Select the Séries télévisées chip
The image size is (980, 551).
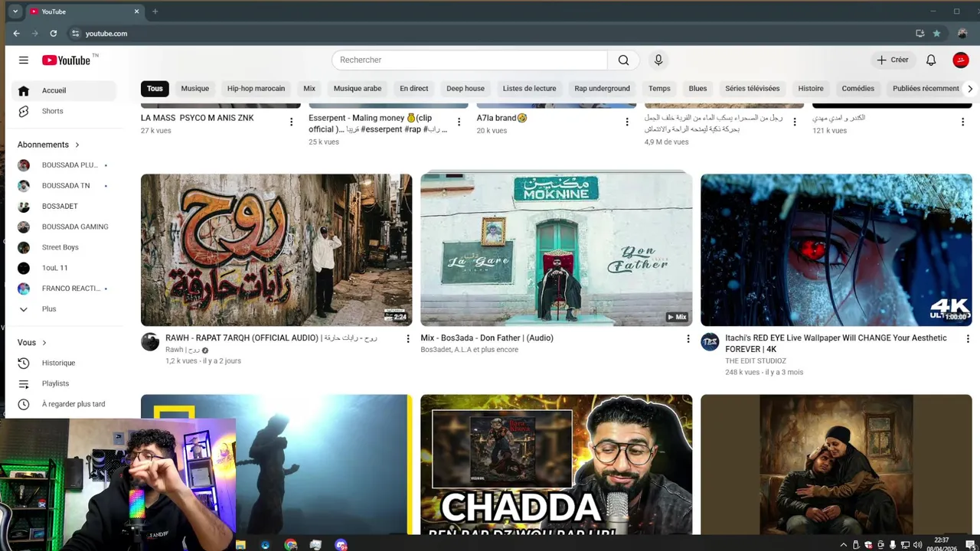click(753, 89)
